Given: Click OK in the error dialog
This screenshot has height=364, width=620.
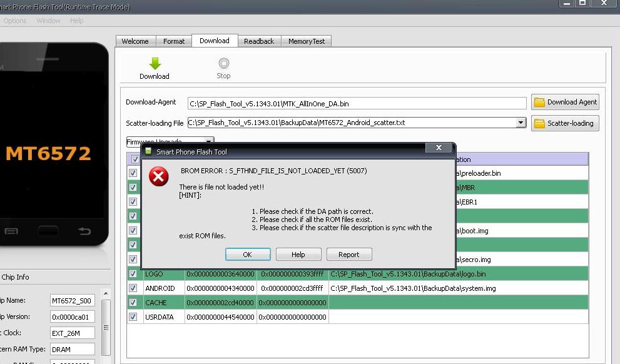Looking at the screenshot, I should 247,255.
